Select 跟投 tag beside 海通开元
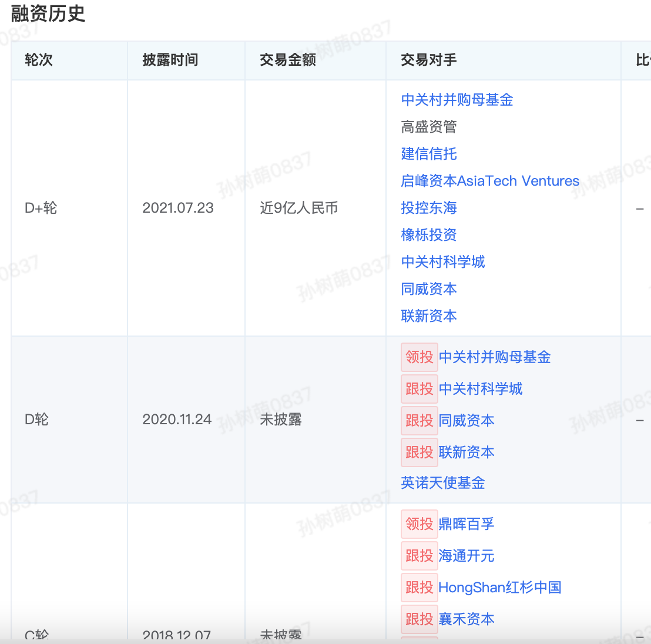Image resolution: width=651 pixels, height=644 pixels. point(420,555)
